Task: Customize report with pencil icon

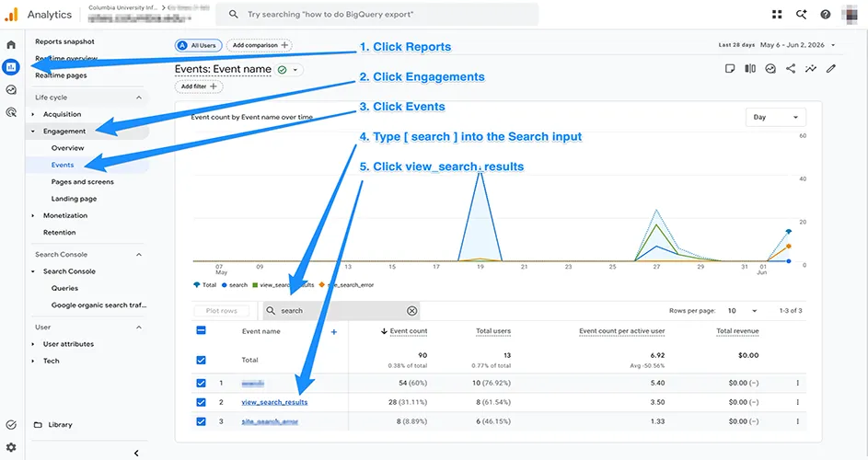Action: (831, 69)
